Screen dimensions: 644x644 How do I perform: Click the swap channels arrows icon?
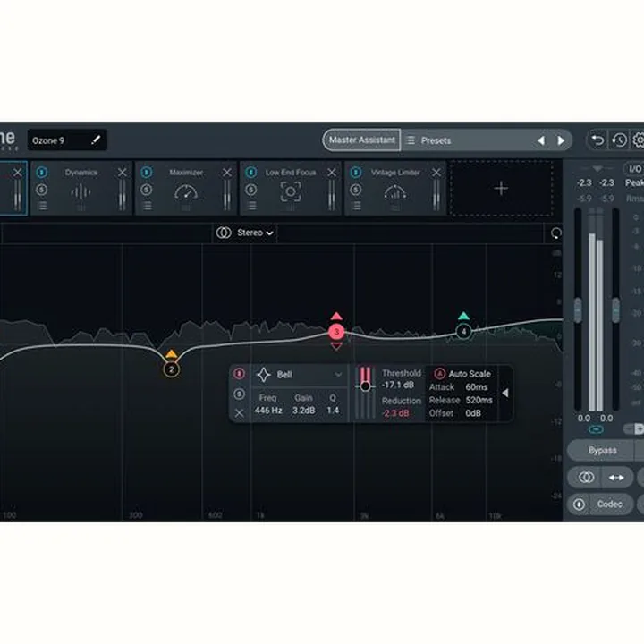(616, 478)
